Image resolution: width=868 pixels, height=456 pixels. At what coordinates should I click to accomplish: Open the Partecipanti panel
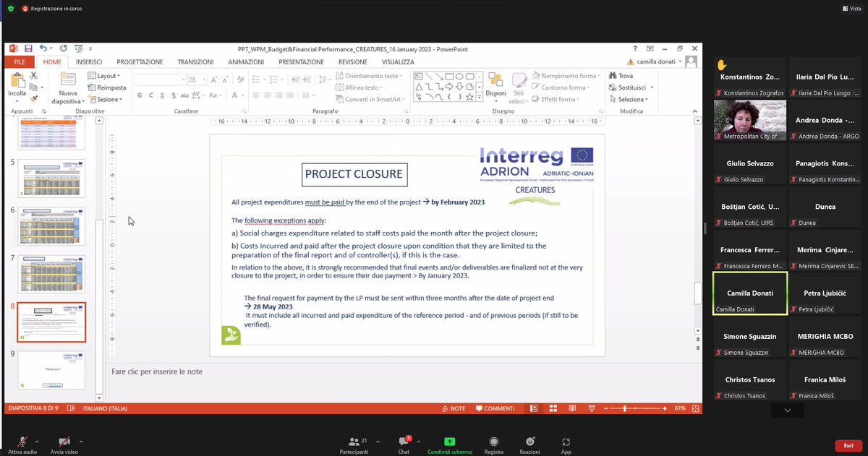tap(353, 444)
